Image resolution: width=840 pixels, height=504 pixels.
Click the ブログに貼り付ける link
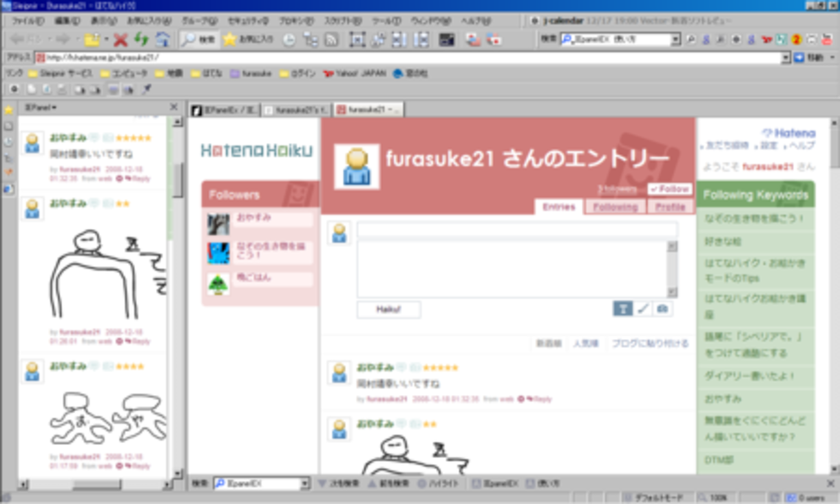(650, 344)
